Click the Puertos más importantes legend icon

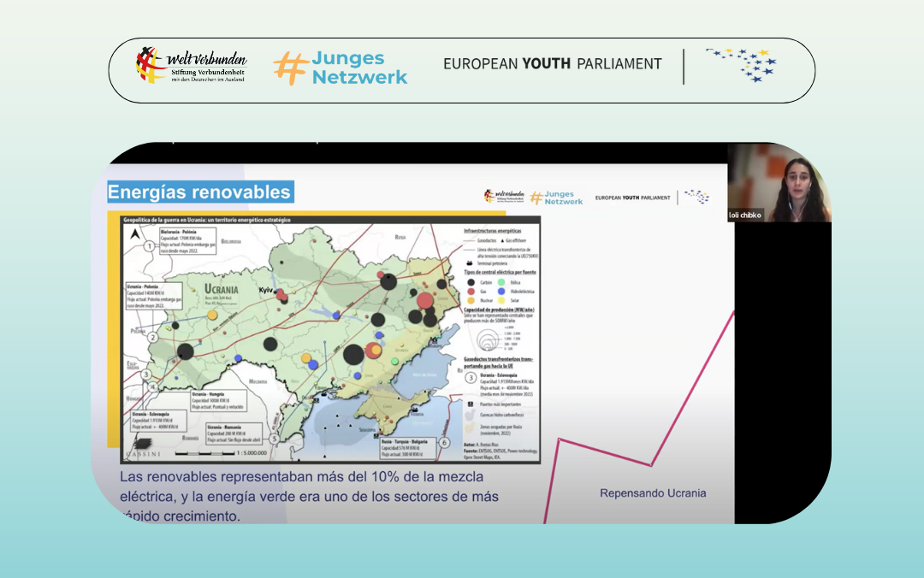pyautogui.click(x=471, y=404)
